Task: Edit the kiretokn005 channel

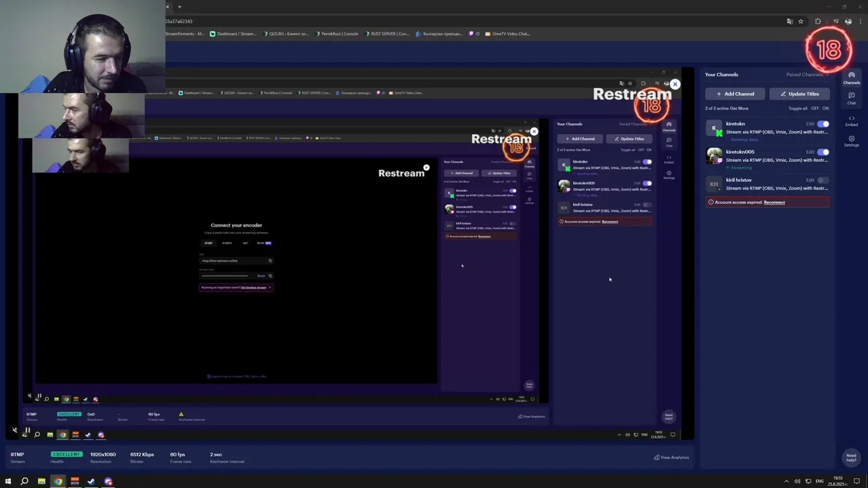Action: pos(810,152)
